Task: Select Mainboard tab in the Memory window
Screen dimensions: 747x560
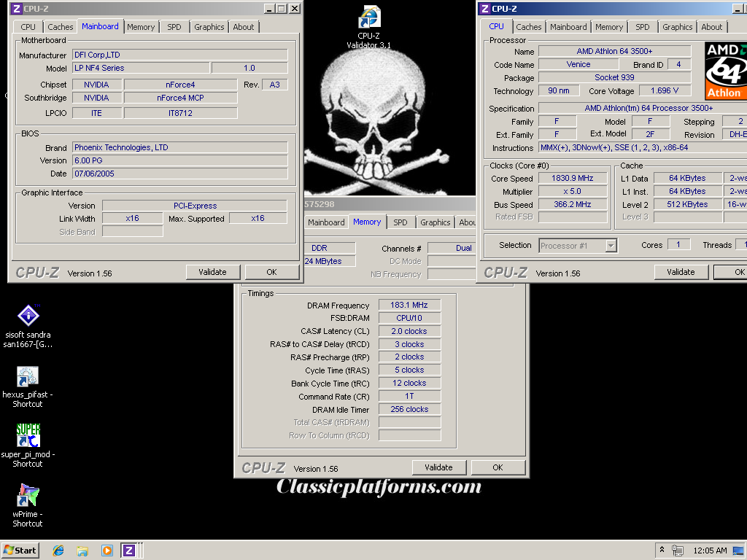Action: point(326,222)
